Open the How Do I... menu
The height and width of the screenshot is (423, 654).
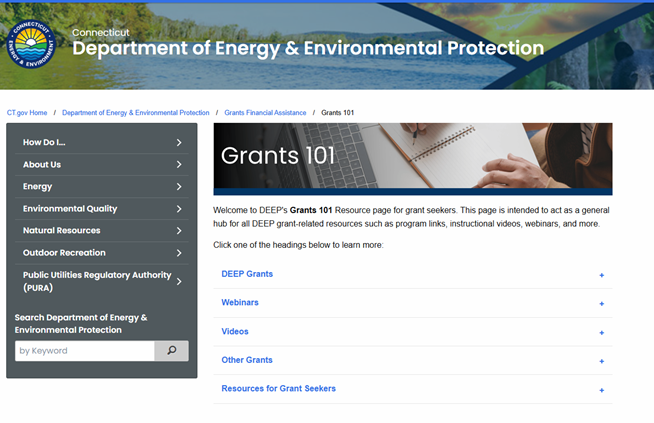[44, 143]
